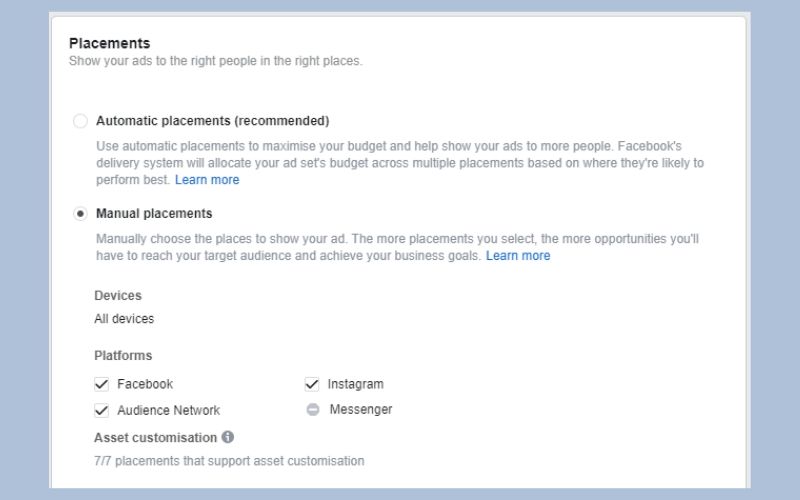The image size is (800, 500).
Task: Click the Facebook platform label
Action: click(145, 384)
